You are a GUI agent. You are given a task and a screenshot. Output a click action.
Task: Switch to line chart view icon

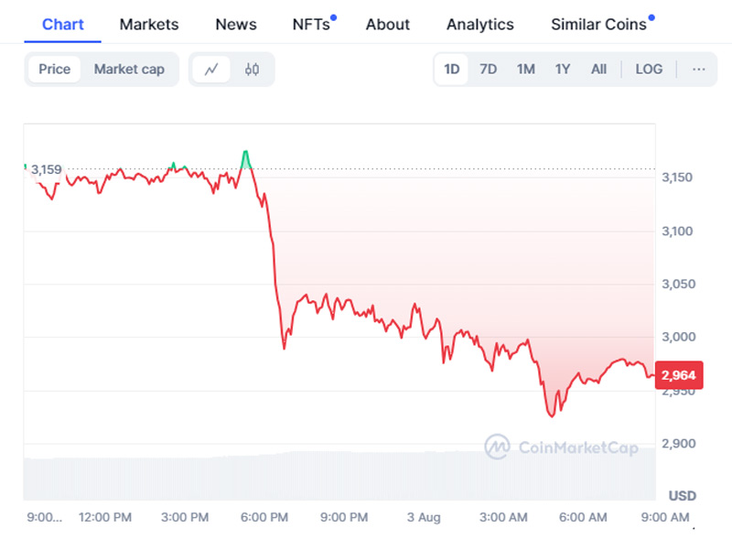coord(211,70)
